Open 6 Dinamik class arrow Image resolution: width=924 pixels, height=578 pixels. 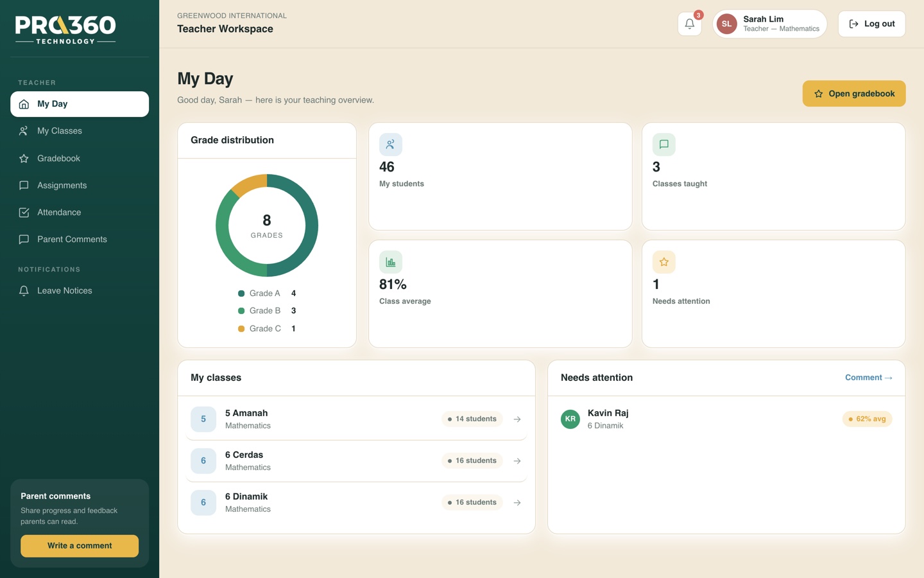click(517, 503)
